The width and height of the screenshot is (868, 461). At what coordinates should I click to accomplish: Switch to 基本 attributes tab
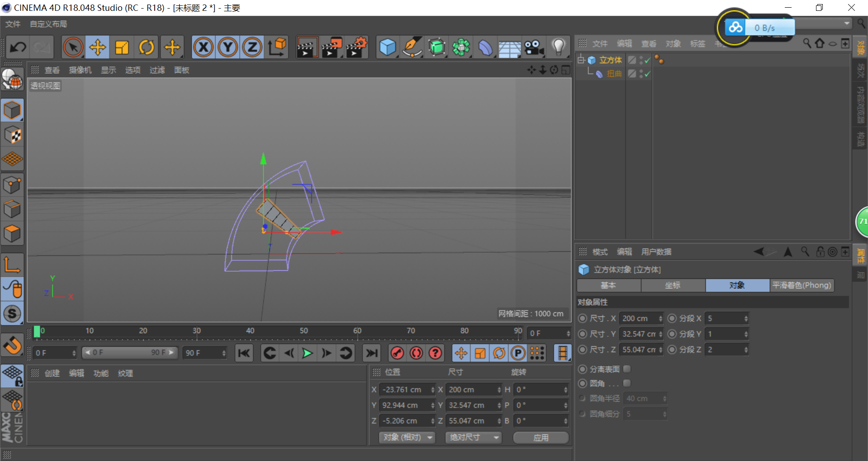[609, 285]
